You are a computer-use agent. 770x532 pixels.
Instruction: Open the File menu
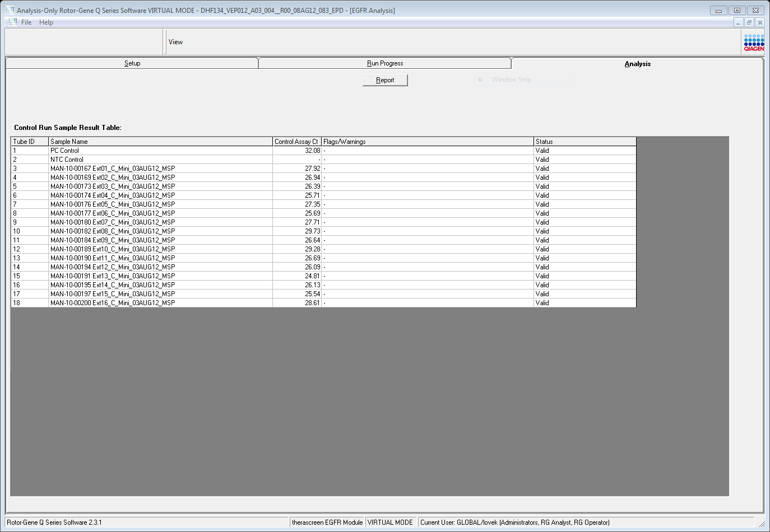point(26,22)
